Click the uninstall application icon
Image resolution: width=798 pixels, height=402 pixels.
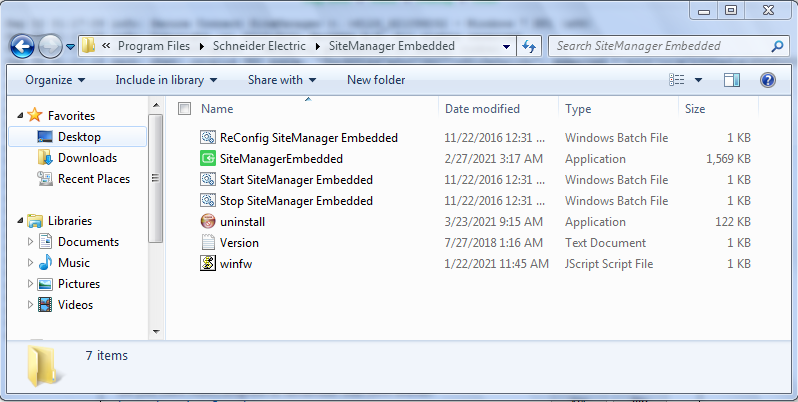point(207,221)
